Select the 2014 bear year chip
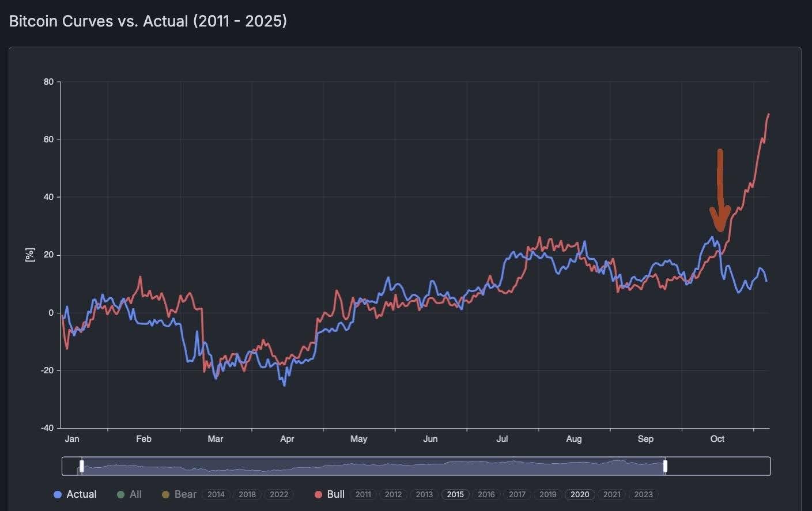 click(x=216, y=494)
